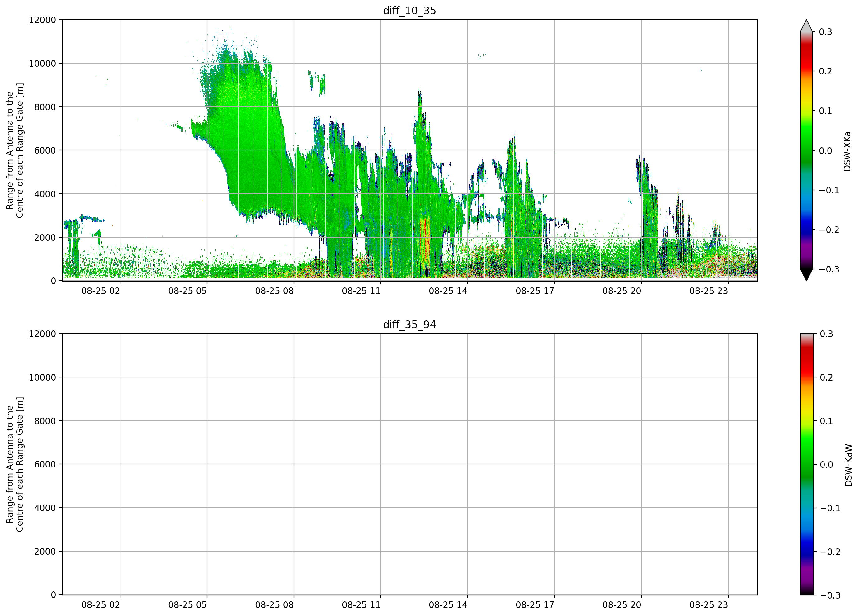Click the 08-25 11 tick under diff_35_94
Viewport: 859px width, 616px height.
pyautogui.click(x=361, y=605)
